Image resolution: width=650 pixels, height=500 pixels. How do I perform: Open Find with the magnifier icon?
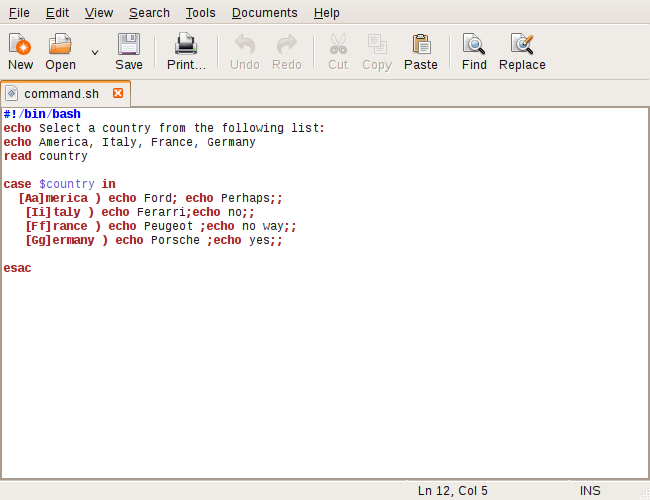pyautogui.click(x=474, y=44)
